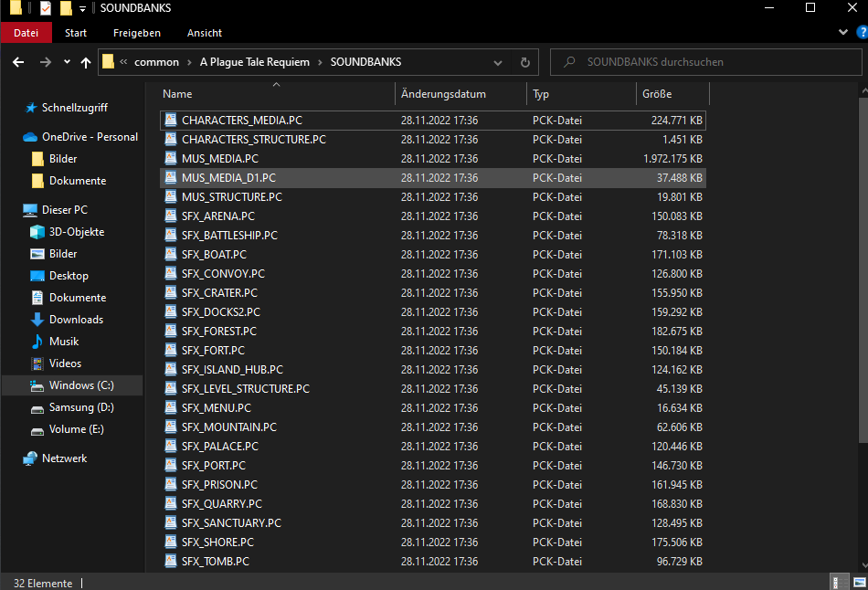Click the SOUNDBANKS search field
The height and width of the screenshot is (590, 868).
(705, 62)
